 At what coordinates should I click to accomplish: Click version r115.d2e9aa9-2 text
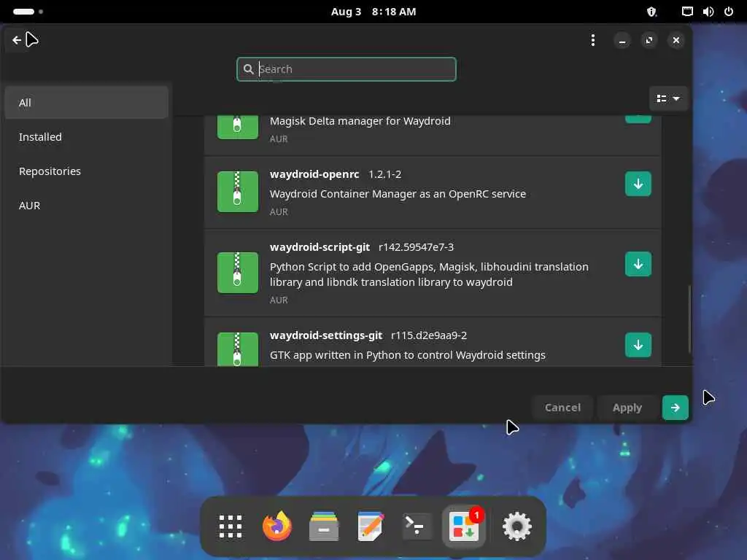[x=429, y=335]
